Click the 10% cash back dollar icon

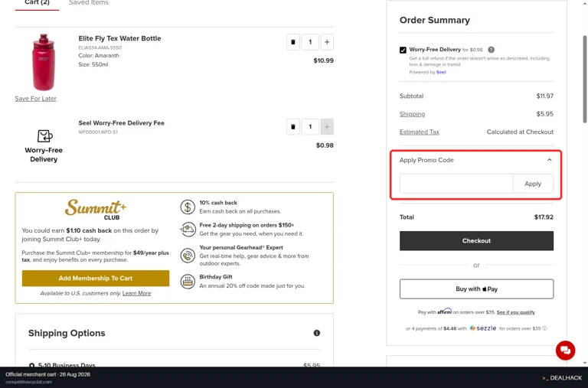[188, 207]
